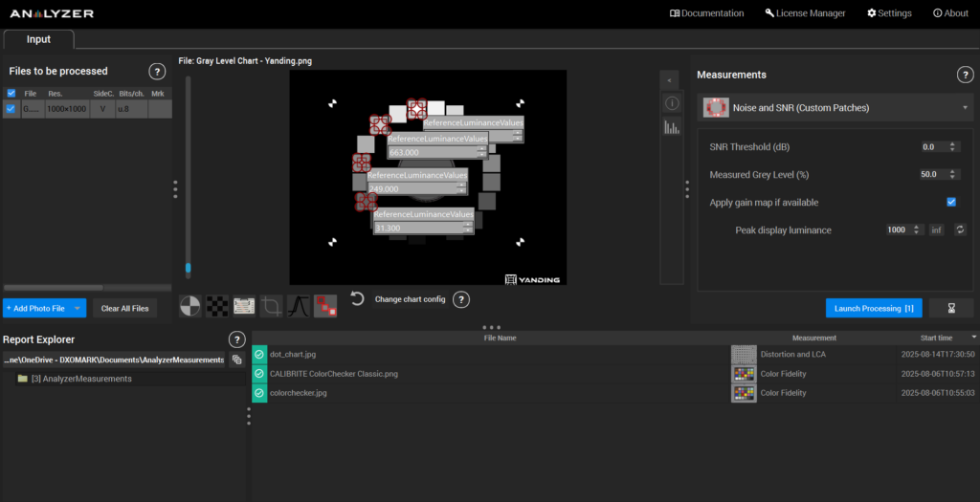The image size is (980, 502).
Task: Click the gray quadrant circle tool icon
Action: 190,306
